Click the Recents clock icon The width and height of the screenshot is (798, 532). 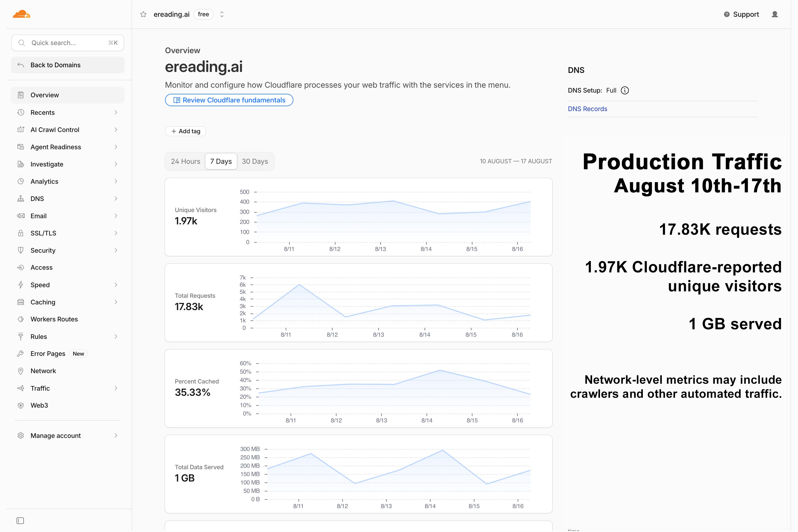[x=21, y=112]
